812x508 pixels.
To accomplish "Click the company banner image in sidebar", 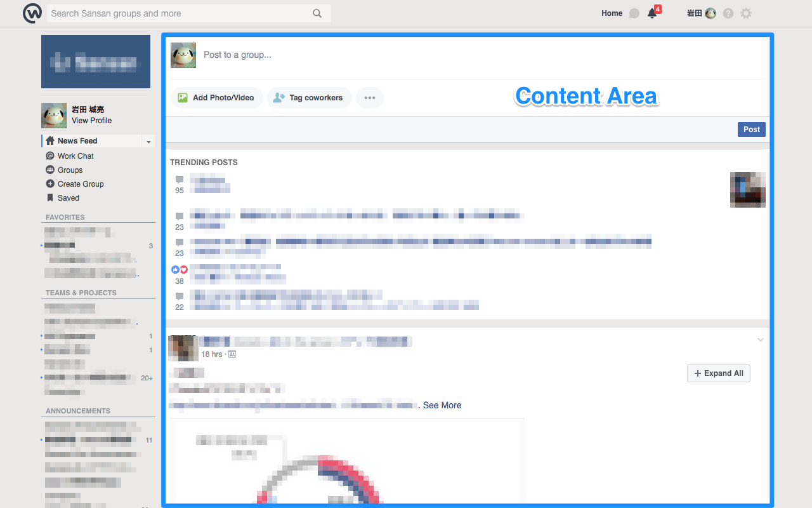I will click(x=96, y=62).
